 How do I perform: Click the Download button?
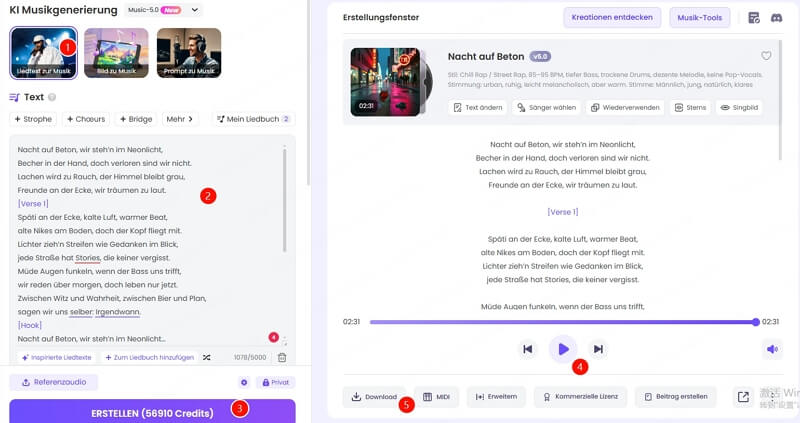pos(374,397)
